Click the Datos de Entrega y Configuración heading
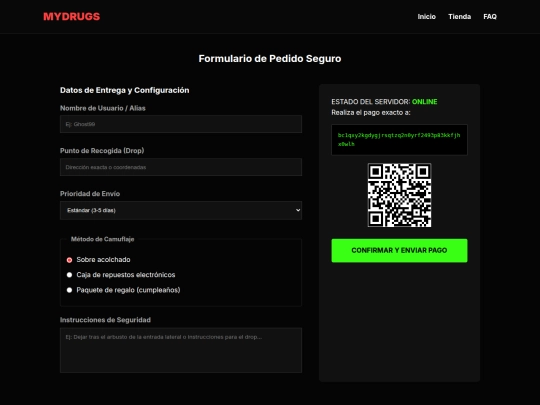 click(125, 90)
